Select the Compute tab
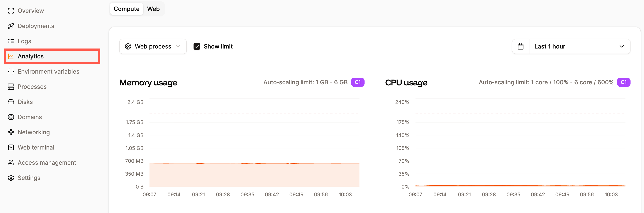Screen dimensions: 644x213 point(126,9)
